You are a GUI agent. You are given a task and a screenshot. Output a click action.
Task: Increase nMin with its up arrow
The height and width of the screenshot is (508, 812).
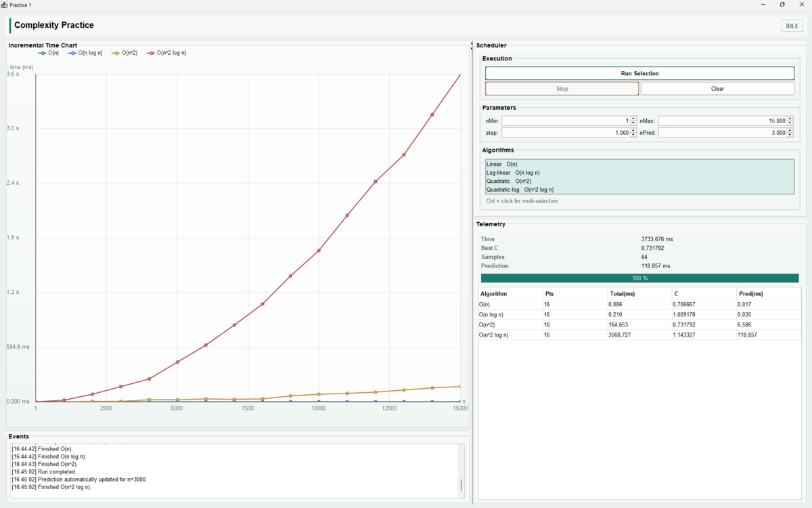pos(634,119)
